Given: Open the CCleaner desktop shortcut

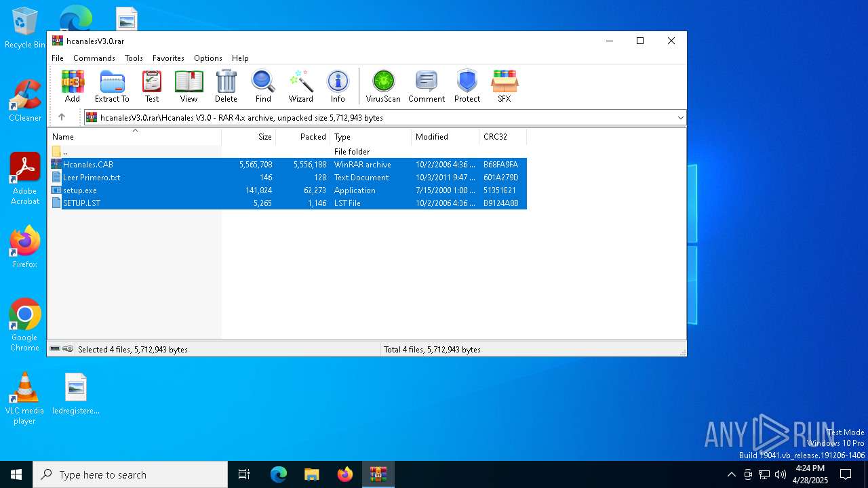Looking at the screenshot, I should [25, 100].
